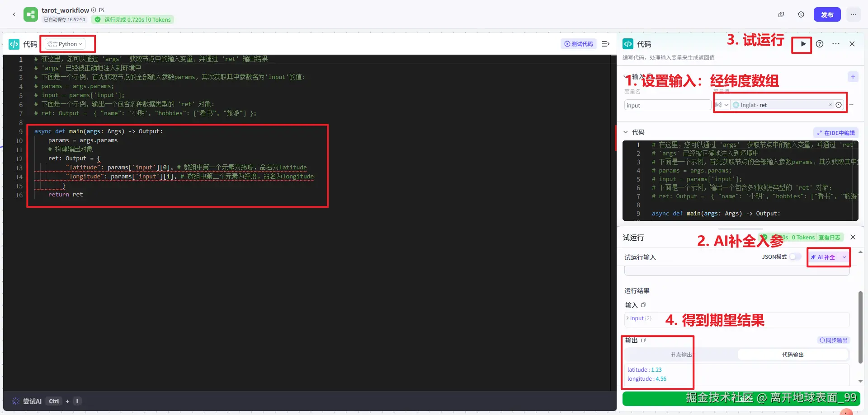Open help for the code node panel

click(x=820, y=44)
